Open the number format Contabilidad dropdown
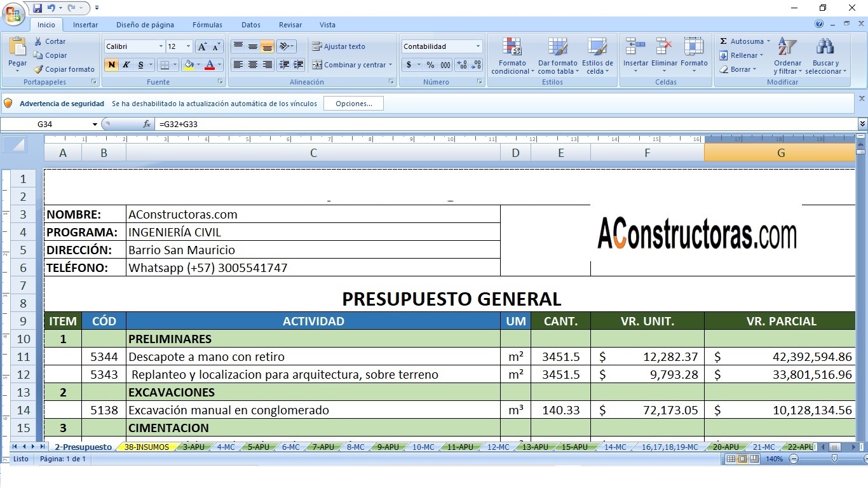The image size is (868, 488). click(478, 46)
